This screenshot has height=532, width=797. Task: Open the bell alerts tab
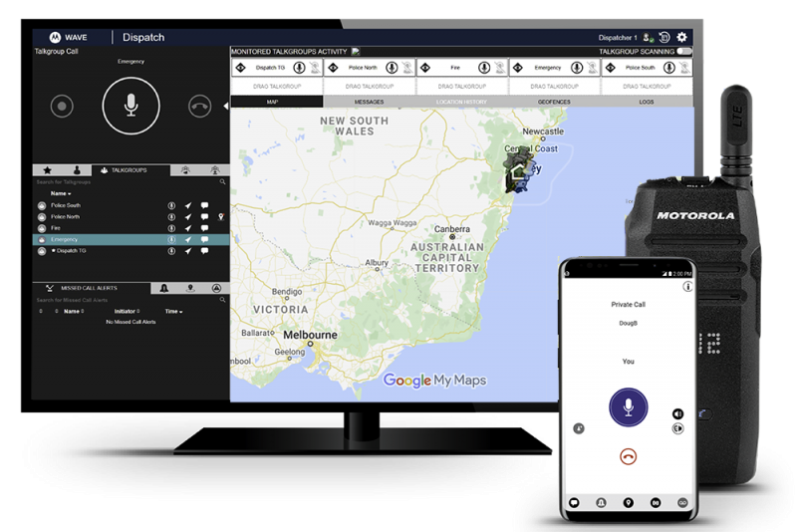[x=164, y=288]
